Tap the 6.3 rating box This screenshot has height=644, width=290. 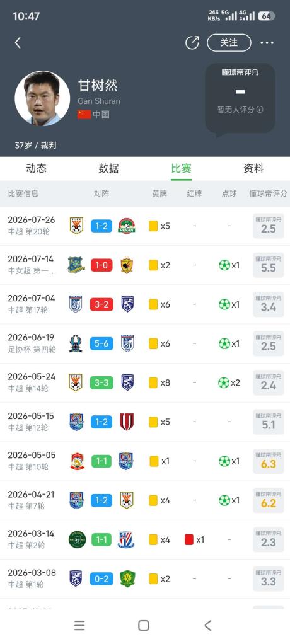pos(268,461)
